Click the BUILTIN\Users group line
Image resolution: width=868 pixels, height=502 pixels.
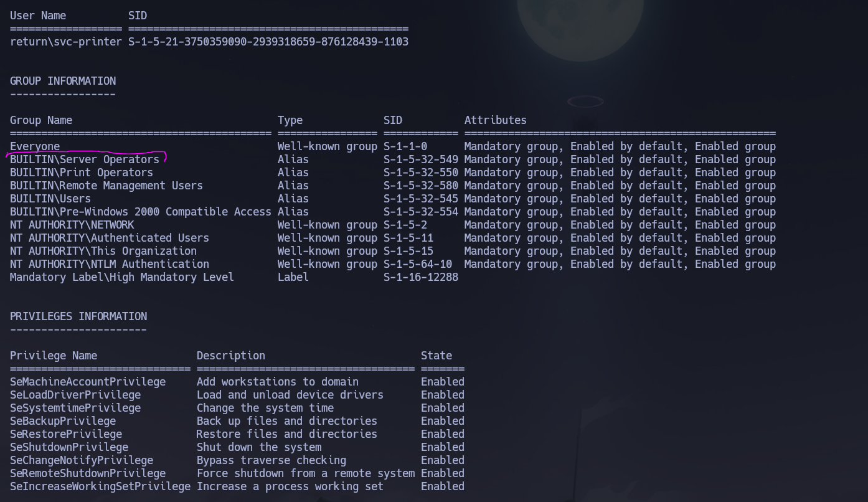coord(52,199)
